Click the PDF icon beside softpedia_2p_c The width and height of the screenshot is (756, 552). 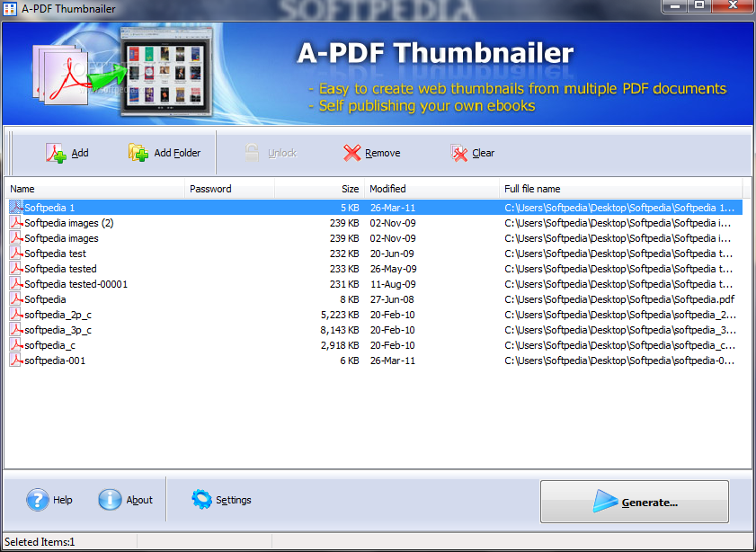(x=16, y=315)
